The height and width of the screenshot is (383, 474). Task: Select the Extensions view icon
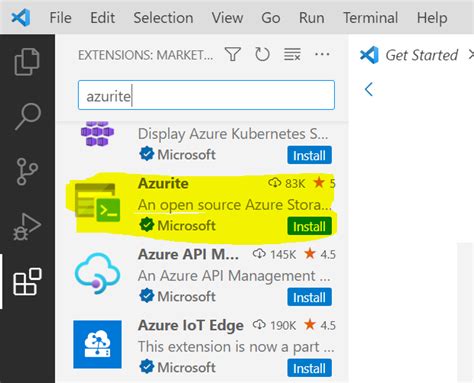pos(27,281)
